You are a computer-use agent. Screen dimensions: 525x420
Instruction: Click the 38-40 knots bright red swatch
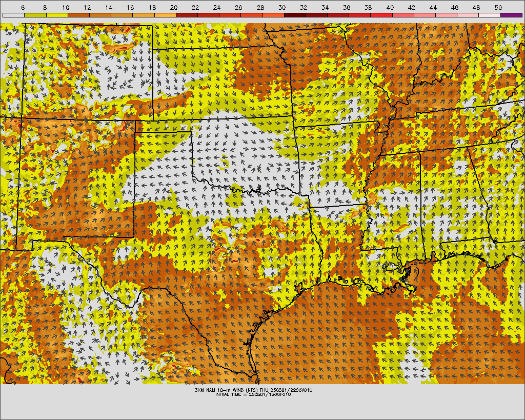[x=381, y=15]
